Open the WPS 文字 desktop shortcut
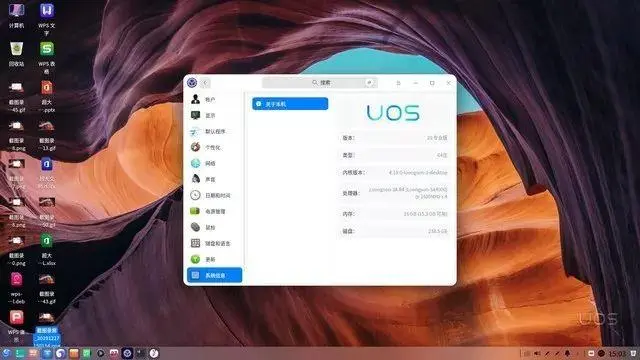This screenshot has width=640, height=360. [47, 18]
